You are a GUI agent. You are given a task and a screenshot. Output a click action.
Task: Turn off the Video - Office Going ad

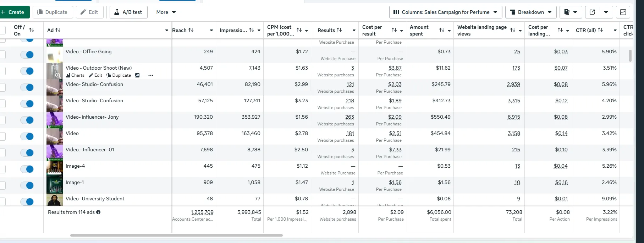tap(27, 55)
